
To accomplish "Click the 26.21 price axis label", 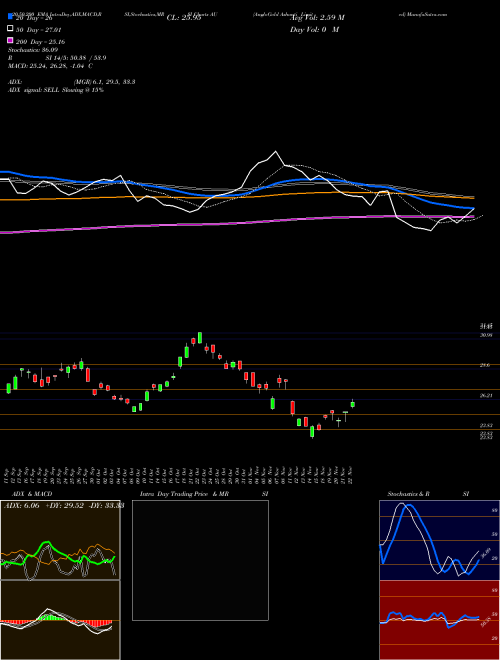I will tap(486, 396).
